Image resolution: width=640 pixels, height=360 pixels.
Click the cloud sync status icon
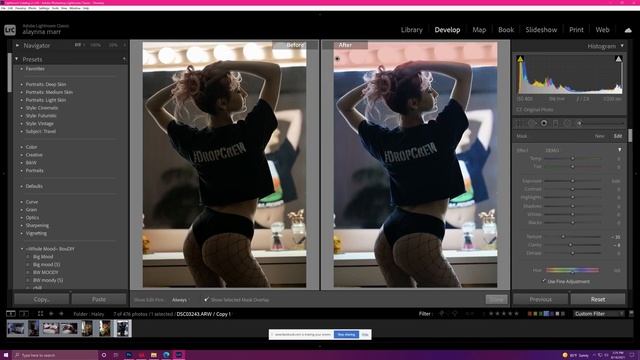pos(628,30)
